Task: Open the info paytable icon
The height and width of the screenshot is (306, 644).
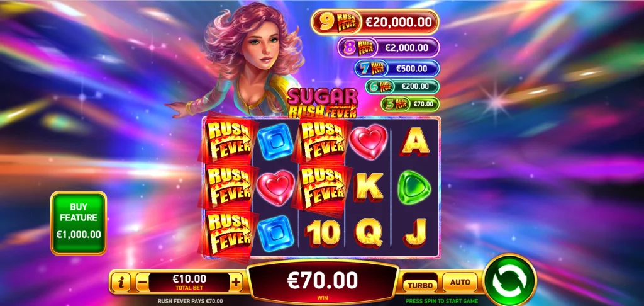Action: point(121,283)
